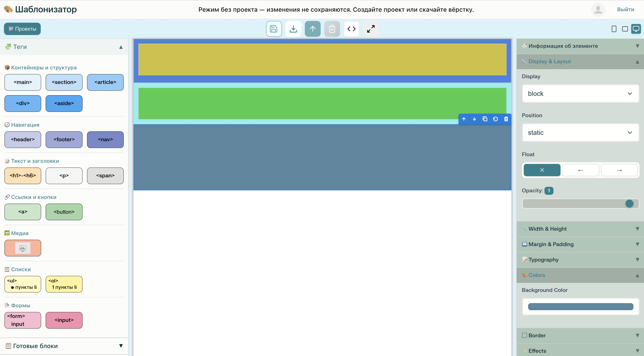Add an <a> link tag
Screen dimensions: 644x356
click(23, 212)
